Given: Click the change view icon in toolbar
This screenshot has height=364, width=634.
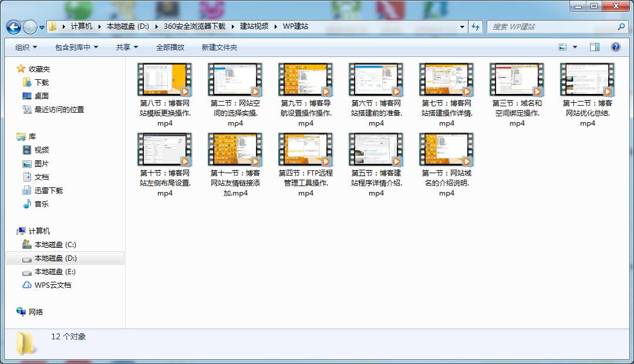Looking at the screenshot, I should [x=563, y=47].
